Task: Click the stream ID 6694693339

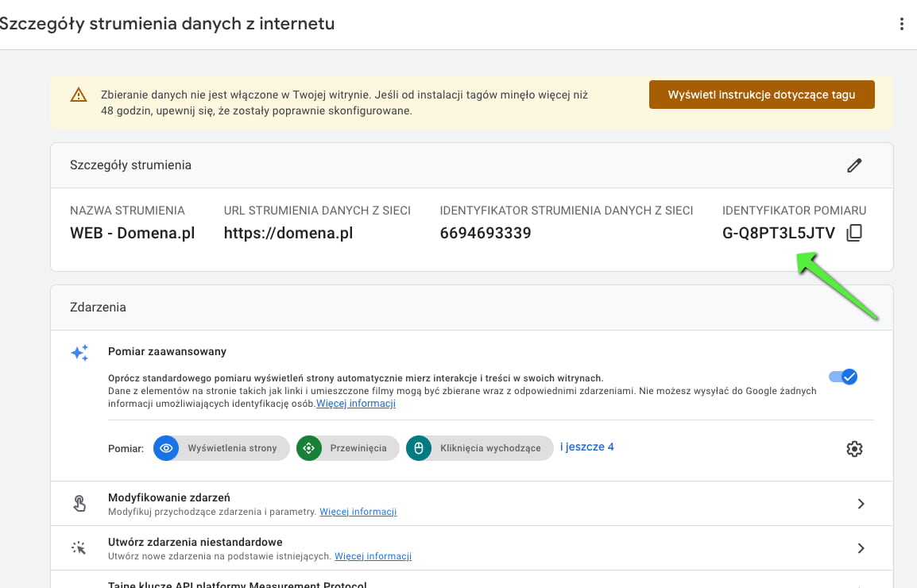Action: pos(486,234)
